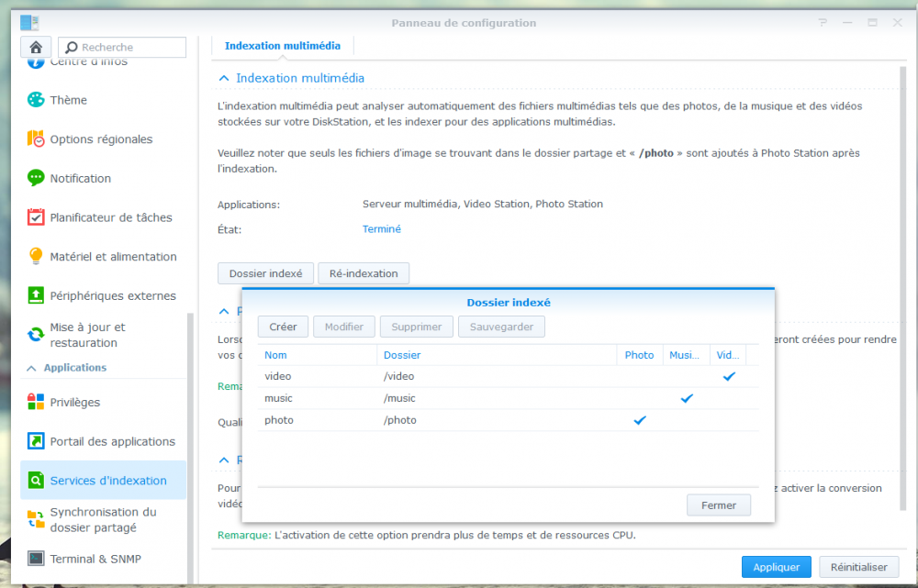Open Terminal & SNMP icon

(x=36, y=559)
